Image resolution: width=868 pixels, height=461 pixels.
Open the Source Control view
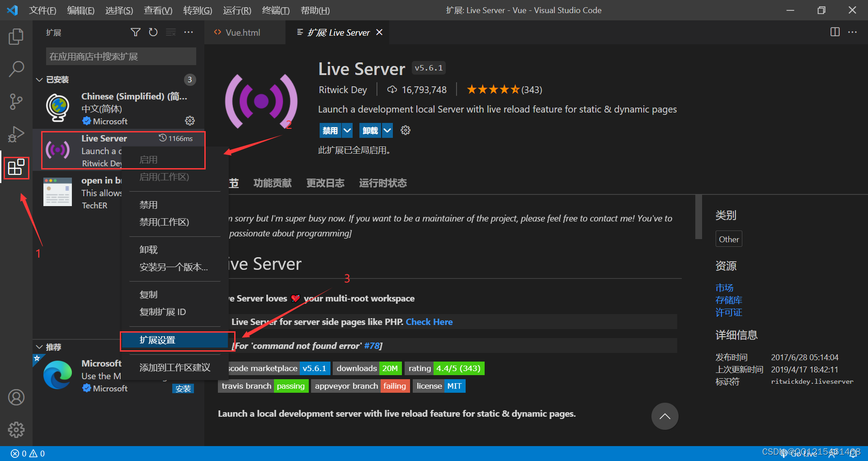click(16, 102)
